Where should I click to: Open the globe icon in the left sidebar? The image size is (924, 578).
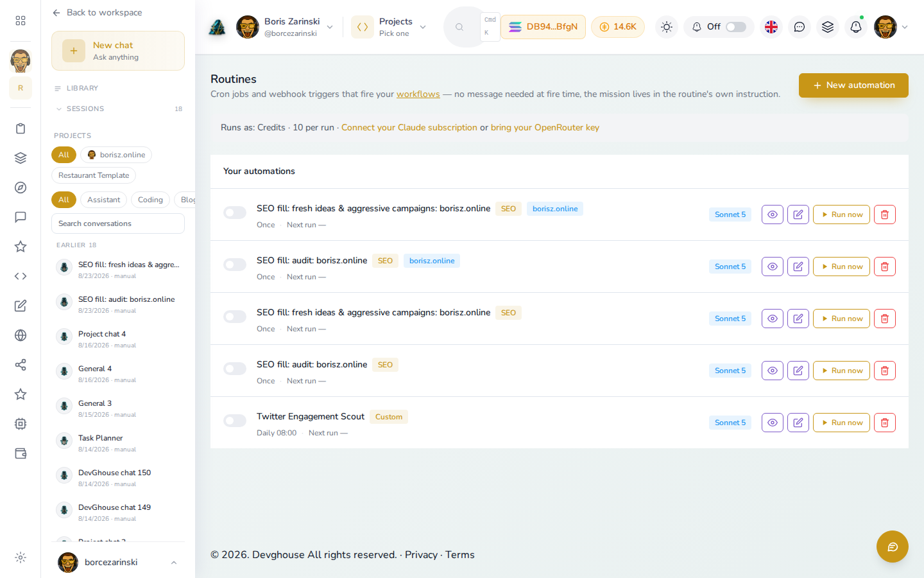21,335
